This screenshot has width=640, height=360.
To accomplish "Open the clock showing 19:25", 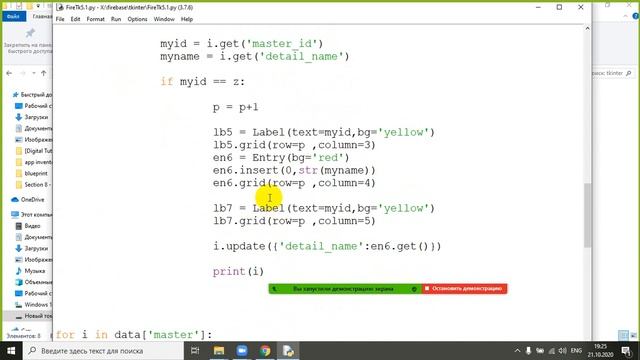I will pos(601,351).
